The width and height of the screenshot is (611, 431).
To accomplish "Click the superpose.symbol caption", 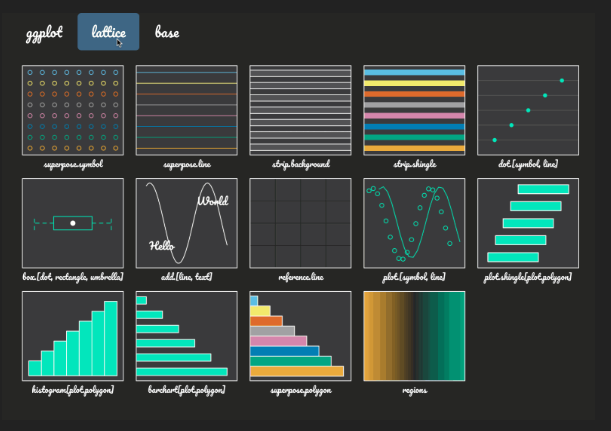I will (73, 164).
